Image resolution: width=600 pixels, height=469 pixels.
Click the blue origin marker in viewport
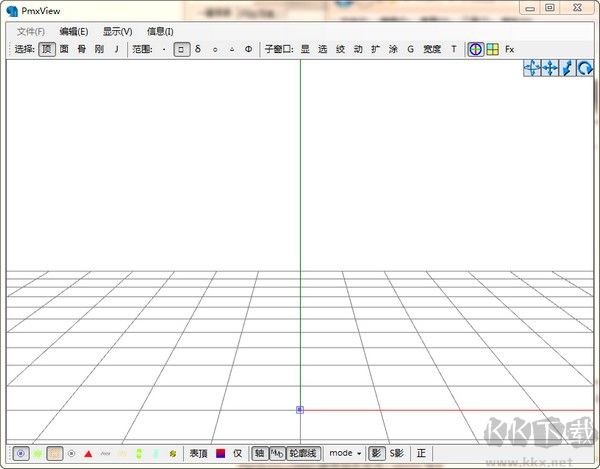(x=299, y=409)
